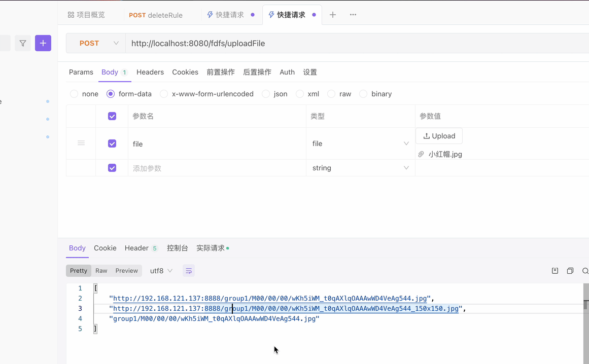
Task: Toggle line wrap icon next to utf8
Action: click(x=188, y=271)
